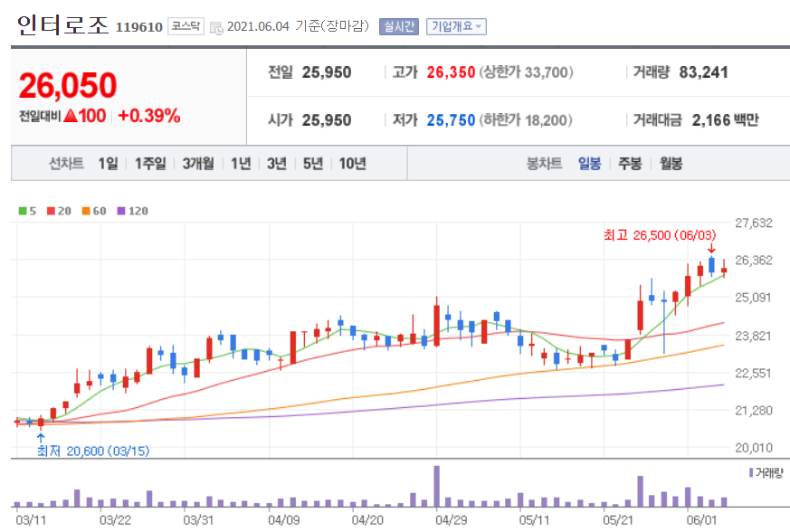Image resolution: width=790 pixels, height=532 pixels.
Task: Switch to 일봉 candlestick chart
Action: click(589, 163)
